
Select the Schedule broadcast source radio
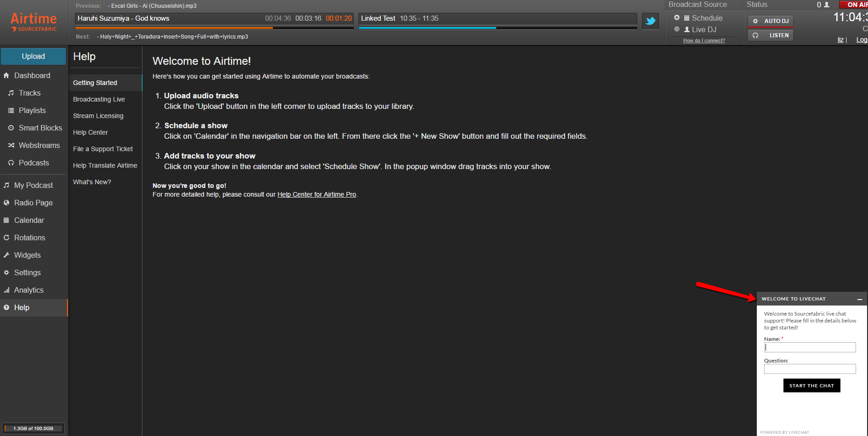point(677,17)
